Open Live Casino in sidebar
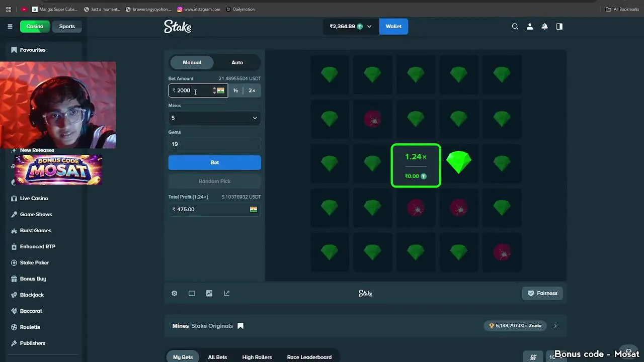The height and width of the screenshot is (362, 644). click(34, 198)
